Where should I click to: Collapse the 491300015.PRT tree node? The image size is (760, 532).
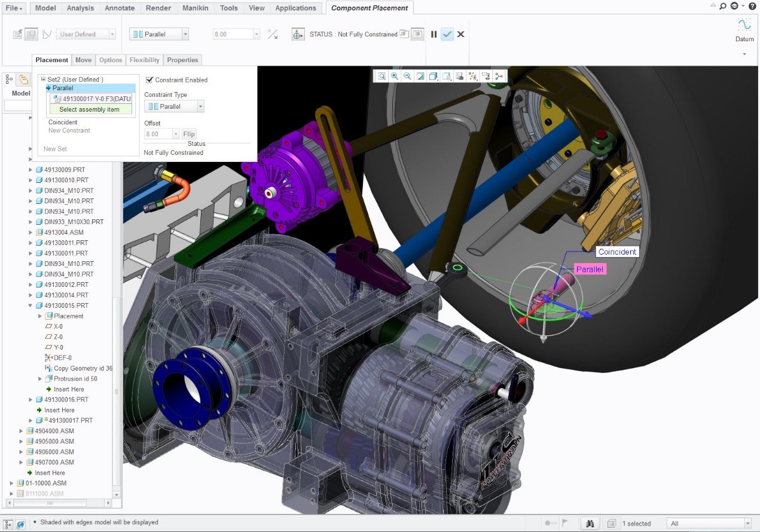coord(31,305)
